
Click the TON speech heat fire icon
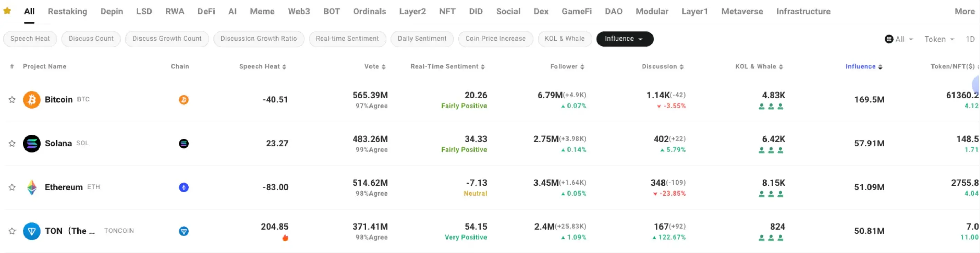coord(285,238)
